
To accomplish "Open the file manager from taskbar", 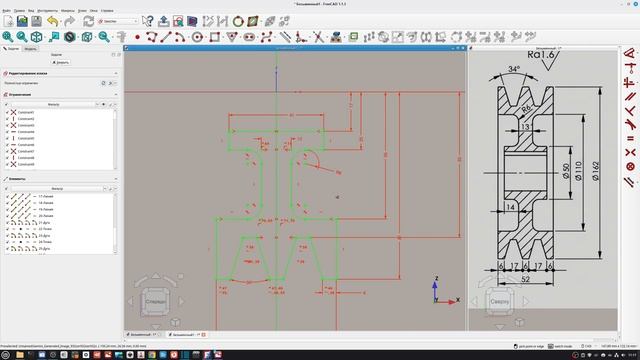I will 20,355.
